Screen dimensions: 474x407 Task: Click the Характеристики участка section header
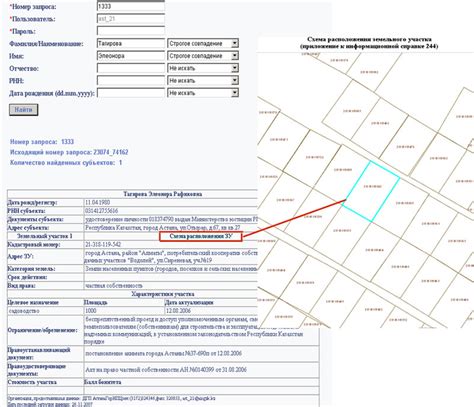coord(163,294)
